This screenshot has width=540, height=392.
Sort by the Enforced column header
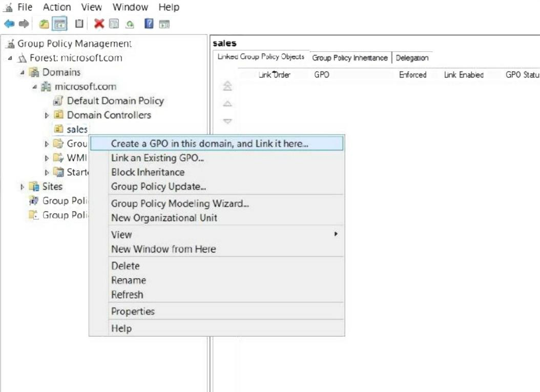pyautogui.click(x=412, y=75)
